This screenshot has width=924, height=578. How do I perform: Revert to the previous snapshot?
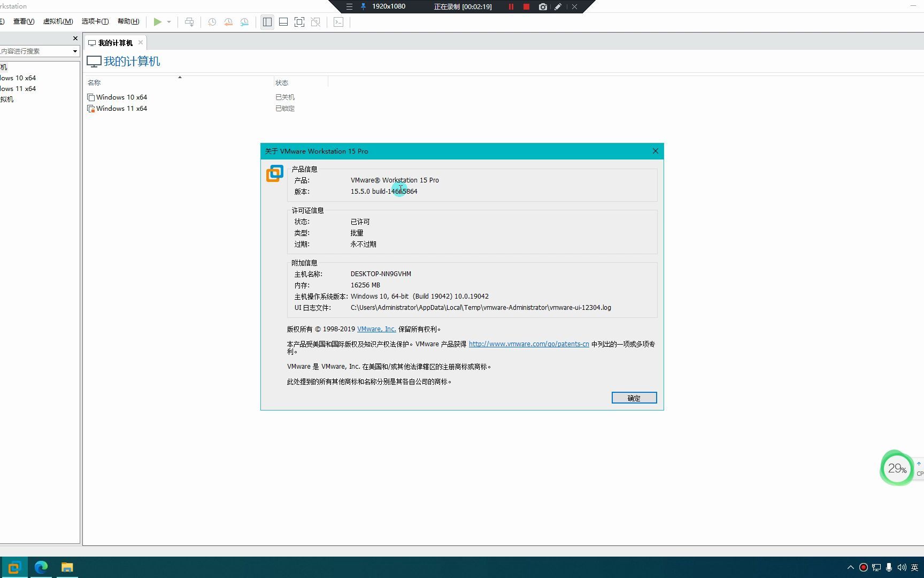(228, 22)
